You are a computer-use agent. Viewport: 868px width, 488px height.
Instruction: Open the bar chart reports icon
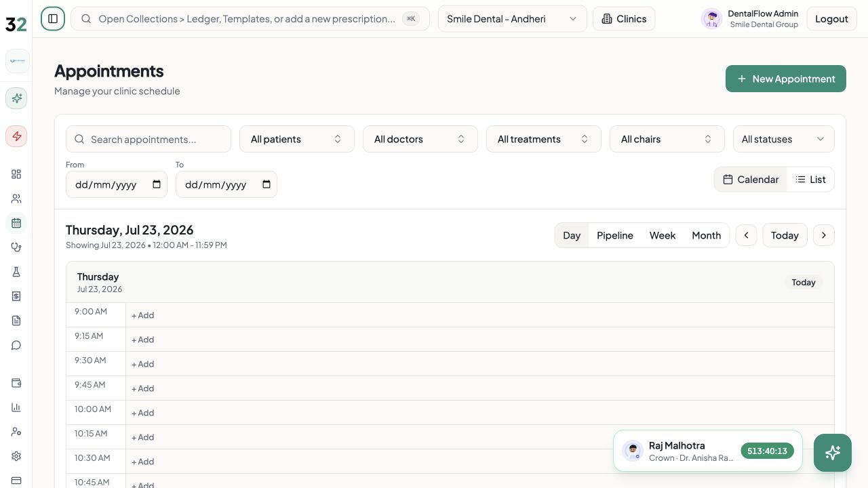point(16,407)
